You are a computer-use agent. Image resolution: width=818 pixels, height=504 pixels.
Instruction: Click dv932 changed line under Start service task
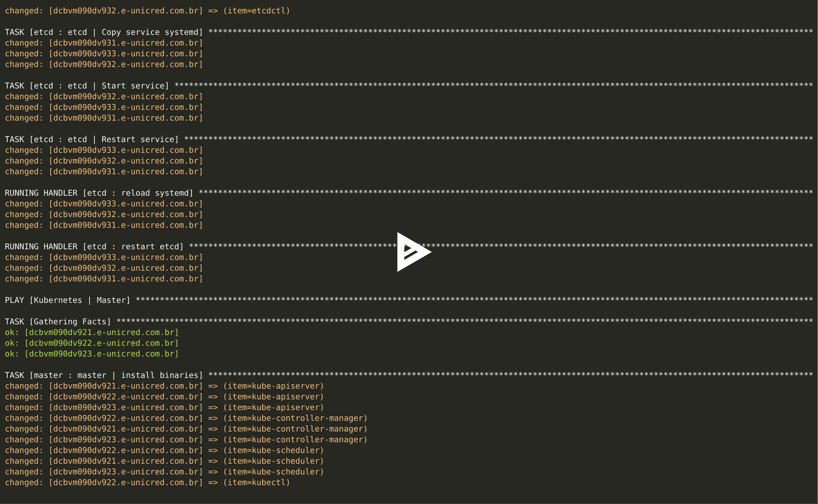(x=104, y=97)
